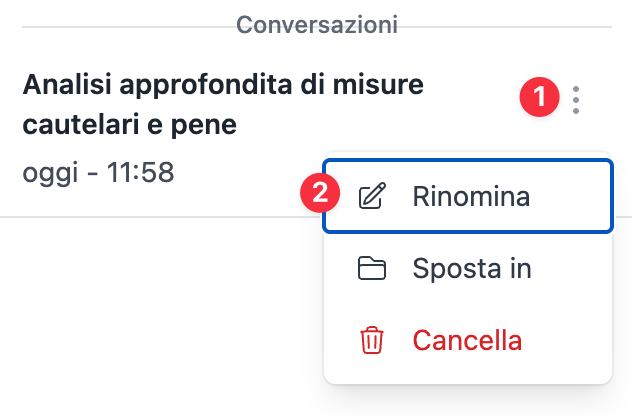Click the words "Analisi approfondita di misure"

coord(222,86)
